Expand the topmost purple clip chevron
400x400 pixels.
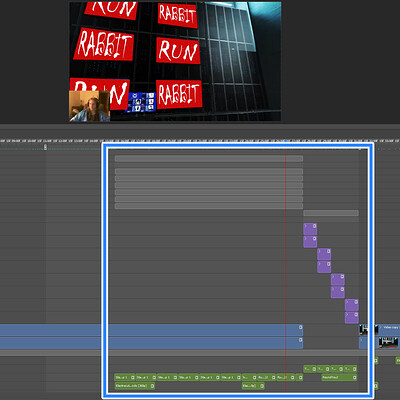[305, 226]
